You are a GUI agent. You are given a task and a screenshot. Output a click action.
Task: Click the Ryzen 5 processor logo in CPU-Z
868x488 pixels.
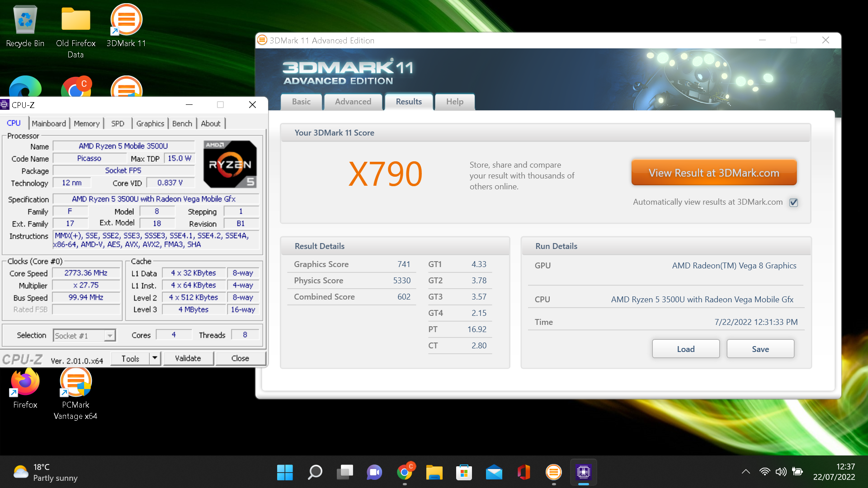click(230, 164)
